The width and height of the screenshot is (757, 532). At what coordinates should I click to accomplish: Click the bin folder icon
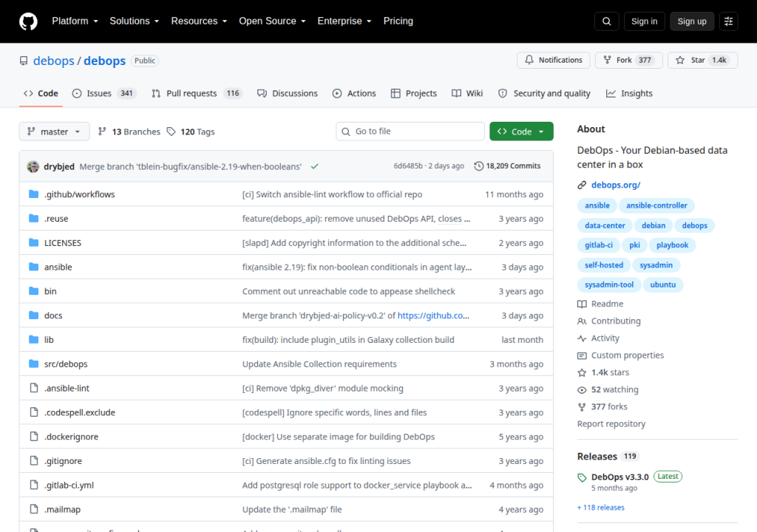click(x=33, y=291)
